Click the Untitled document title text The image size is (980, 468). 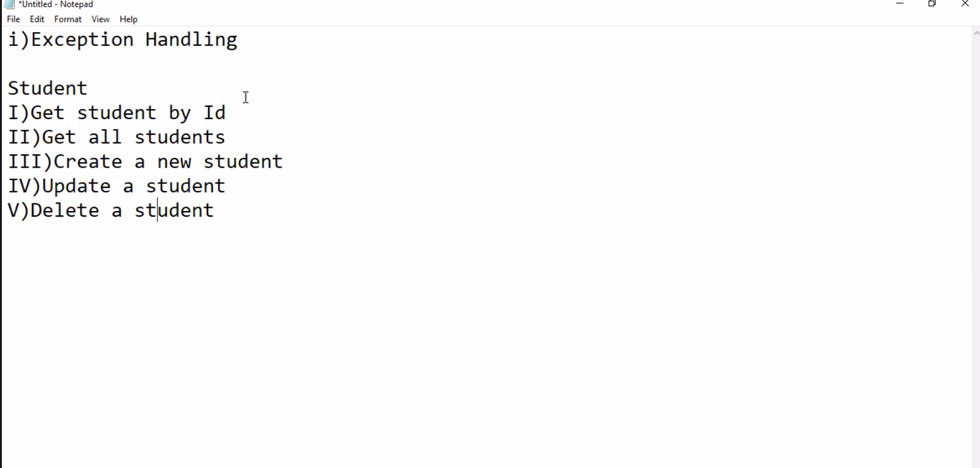55,4
